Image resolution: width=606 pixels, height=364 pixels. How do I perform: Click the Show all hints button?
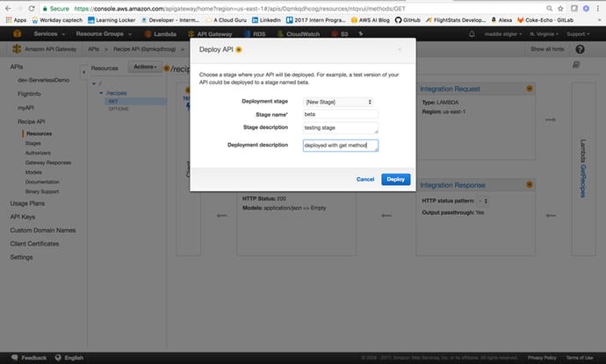point(547,49)
